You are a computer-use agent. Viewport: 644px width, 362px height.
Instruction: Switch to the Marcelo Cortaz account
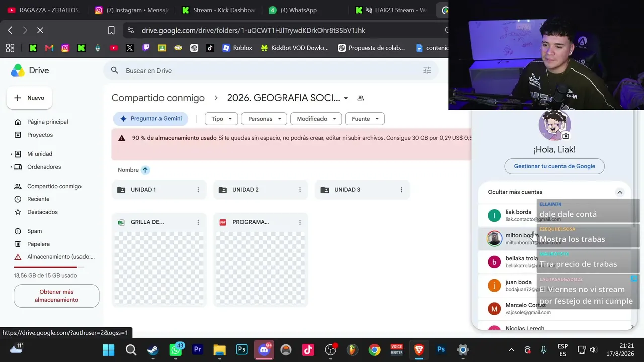click(554, 309)
